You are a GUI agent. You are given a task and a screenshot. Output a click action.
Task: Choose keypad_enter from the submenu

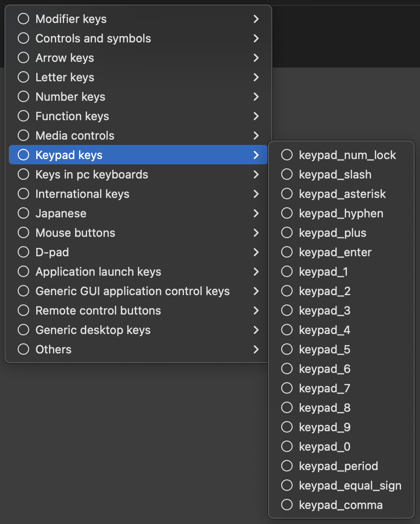click(341, 252)
